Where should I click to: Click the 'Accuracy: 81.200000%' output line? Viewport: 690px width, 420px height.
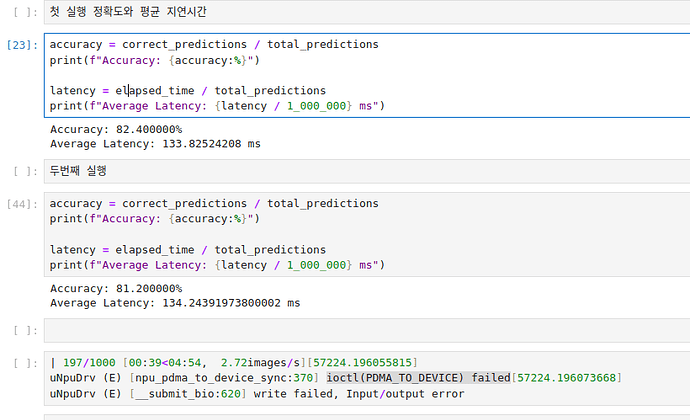(116, 289)
